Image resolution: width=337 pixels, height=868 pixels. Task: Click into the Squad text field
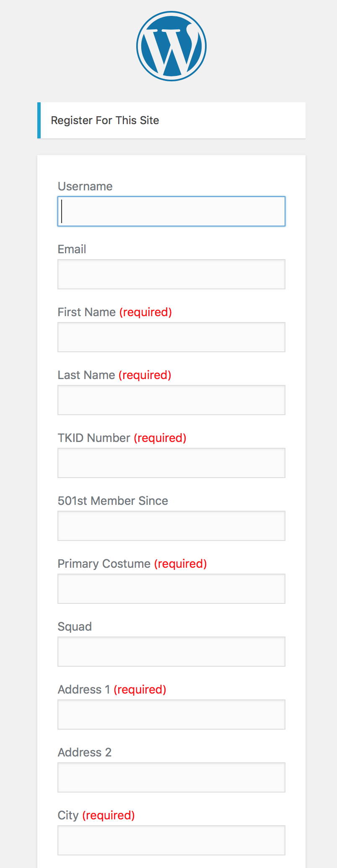[171, 652]
